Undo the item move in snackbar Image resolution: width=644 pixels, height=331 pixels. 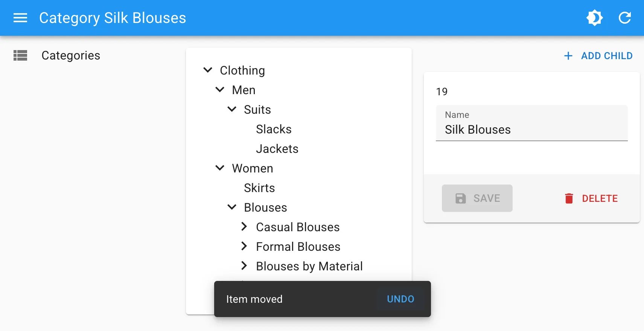400,299
